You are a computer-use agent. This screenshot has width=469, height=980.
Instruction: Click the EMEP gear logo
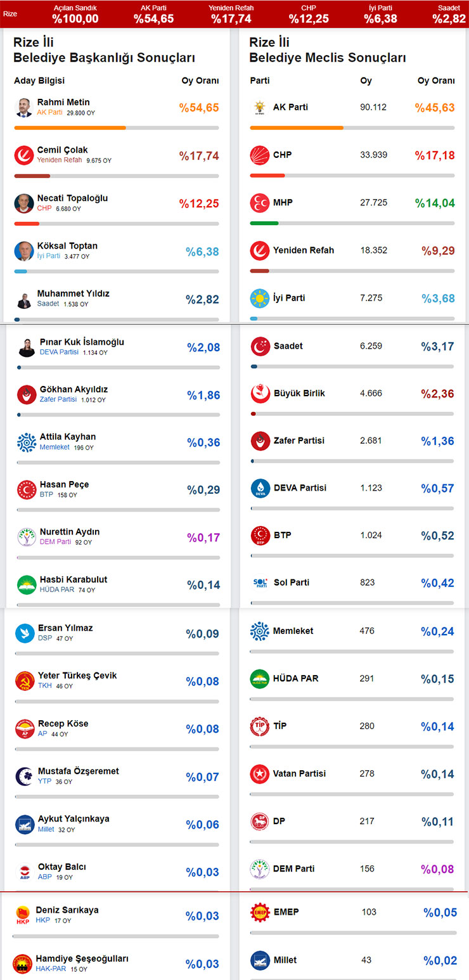tap(260, 912)
